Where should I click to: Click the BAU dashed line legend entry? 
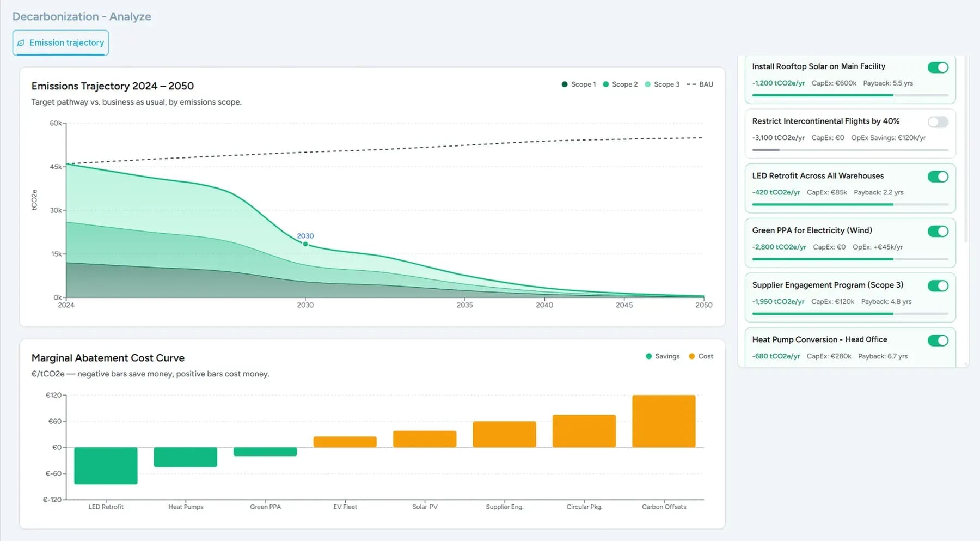[x=700, y=84]
